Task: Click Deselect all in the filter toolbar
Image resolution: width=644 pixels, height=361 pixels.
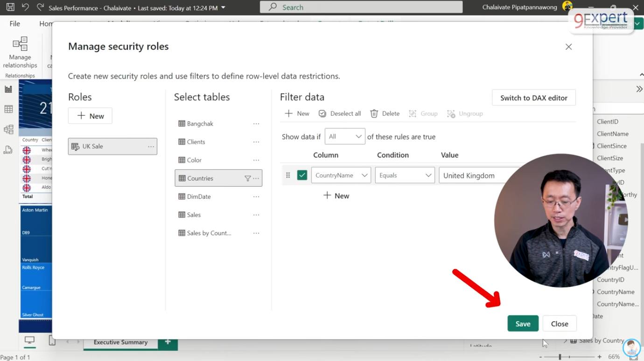Action: [340, 113]
